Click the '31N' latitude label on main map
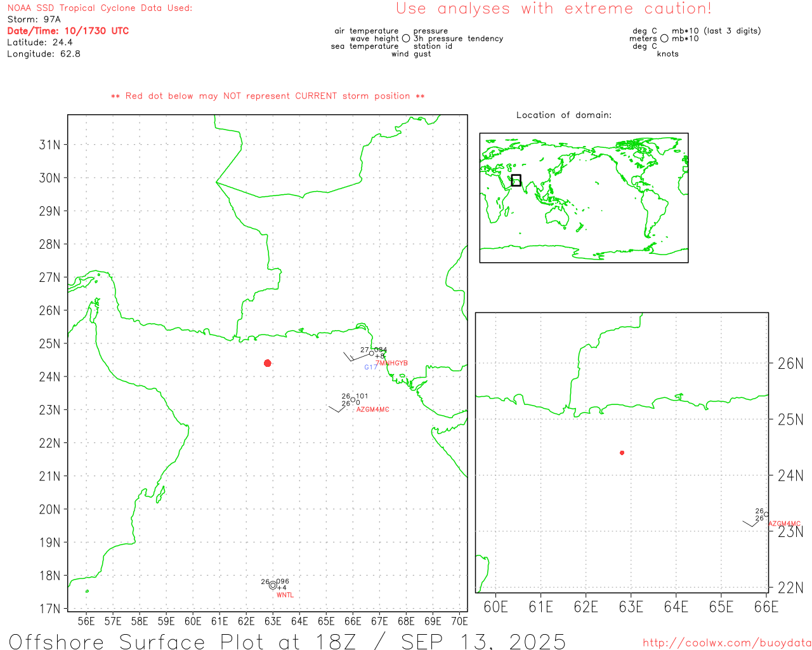812x650 pixels. 49,145
